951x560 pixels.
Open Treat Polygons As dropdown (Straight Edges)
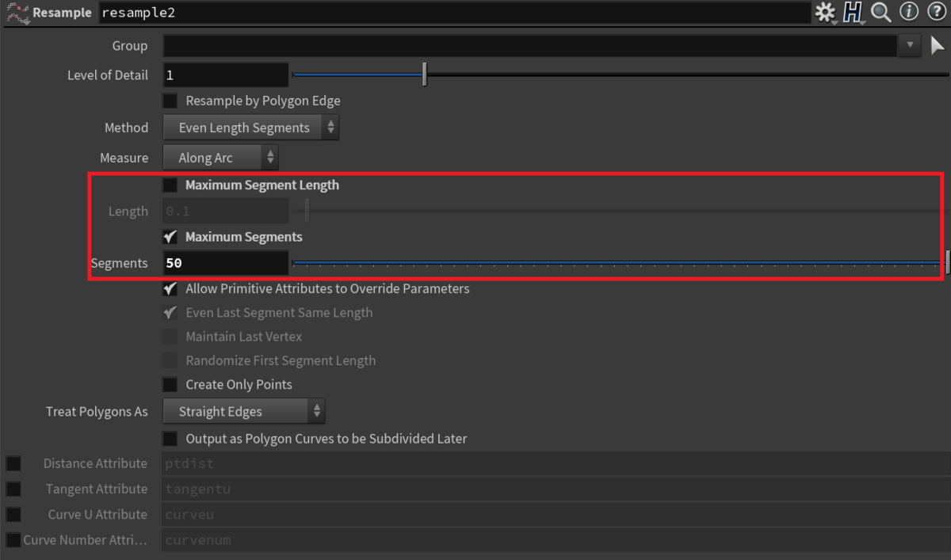(244, 411)
